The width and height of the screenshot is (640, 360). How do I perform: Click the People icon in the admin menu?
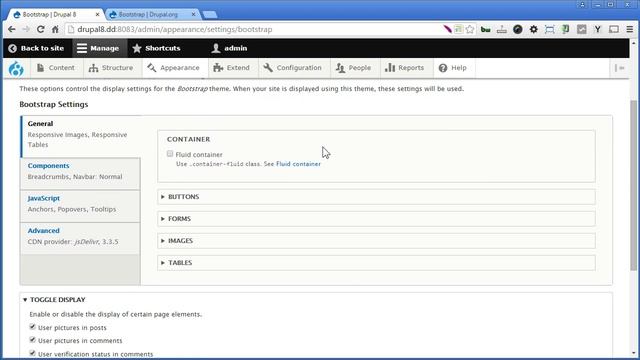point(340,68)
